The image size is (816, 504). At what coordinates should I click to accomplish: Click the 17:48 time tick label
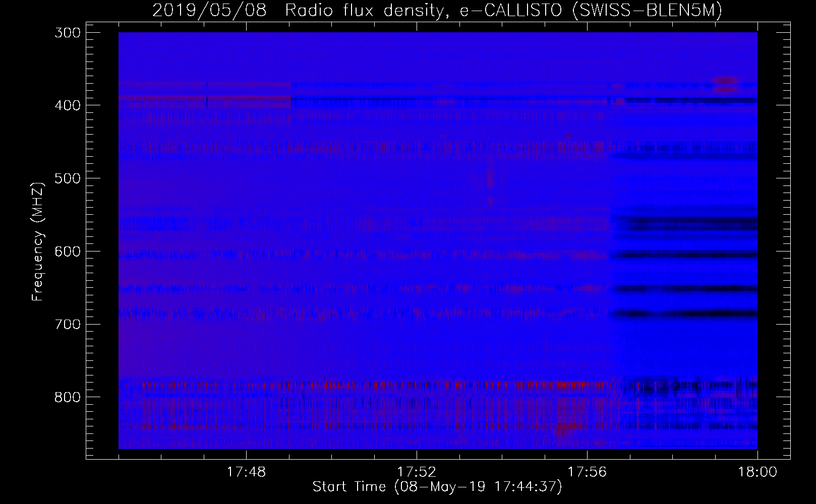coord(246,472)
